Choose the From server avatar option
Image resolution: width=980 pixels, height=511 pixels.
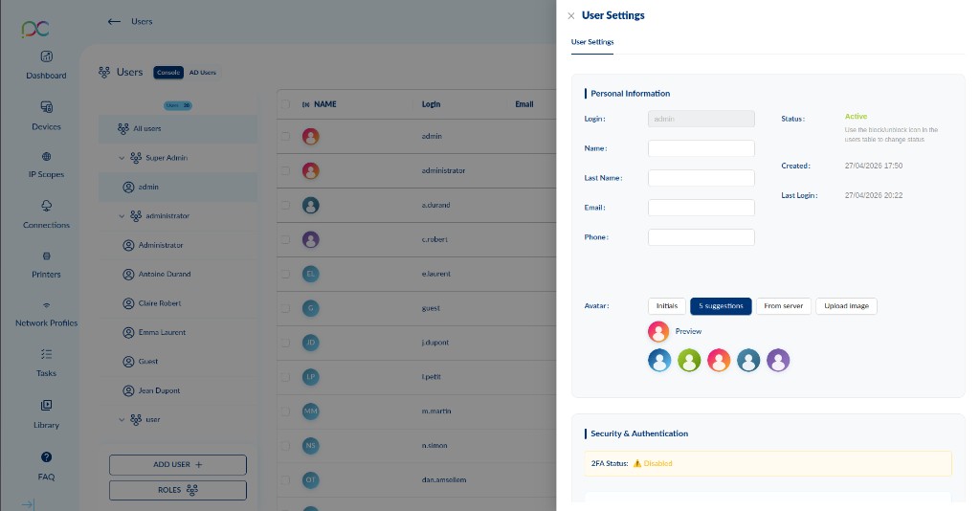(783, 306)
